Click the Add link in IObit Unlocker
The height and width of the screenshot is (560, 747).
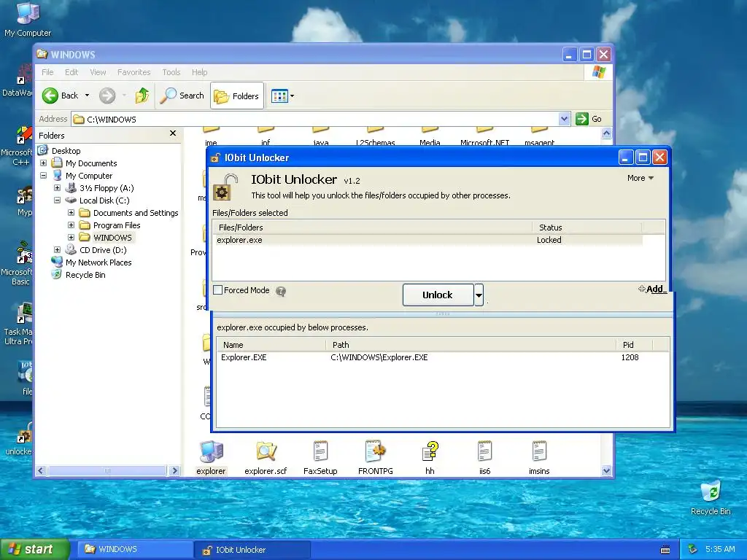point(652,289)
